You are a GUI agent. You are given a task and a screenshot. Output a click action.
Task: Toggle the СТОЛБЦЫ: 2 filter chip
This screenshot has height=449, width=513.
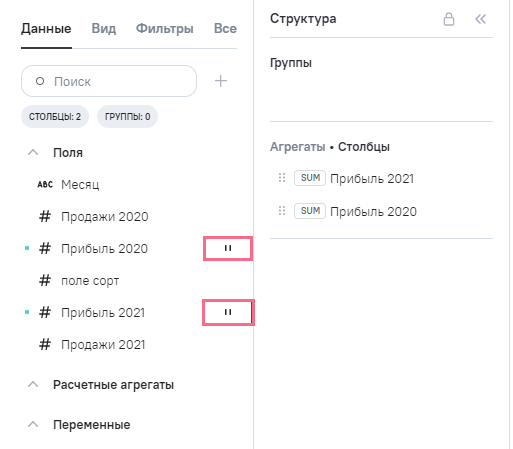pos(55,117)
